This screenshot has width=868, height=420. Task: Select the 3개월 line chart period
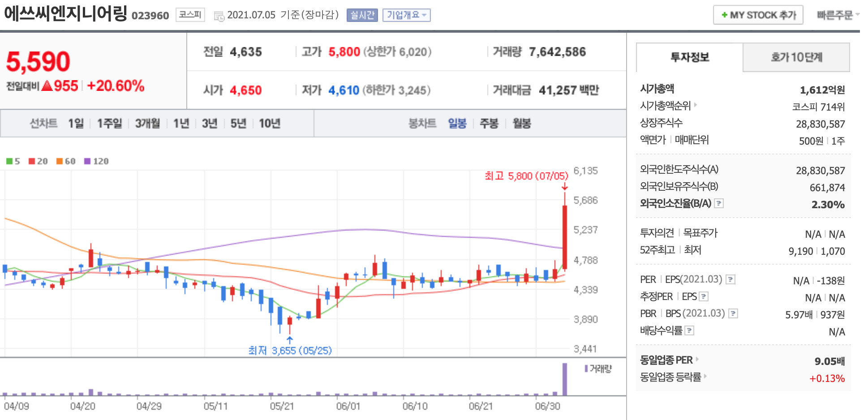(148, 123)
